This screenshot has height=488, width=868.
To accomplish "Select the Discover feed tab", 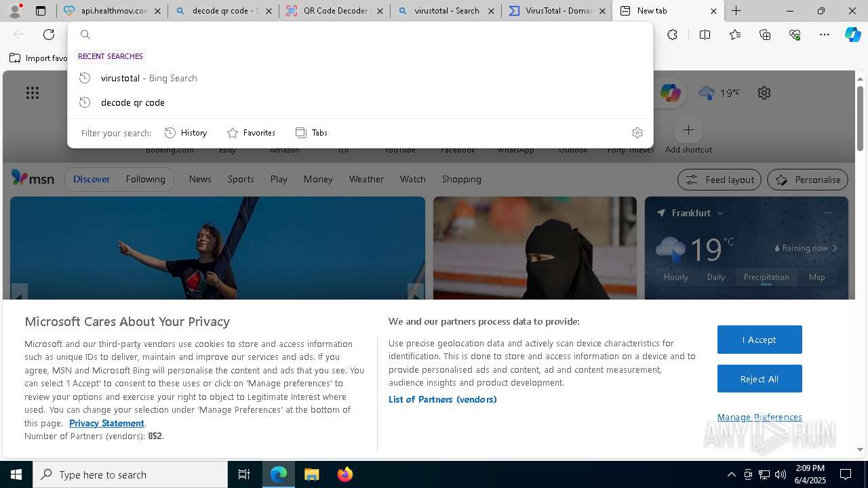I will [92, 179].
